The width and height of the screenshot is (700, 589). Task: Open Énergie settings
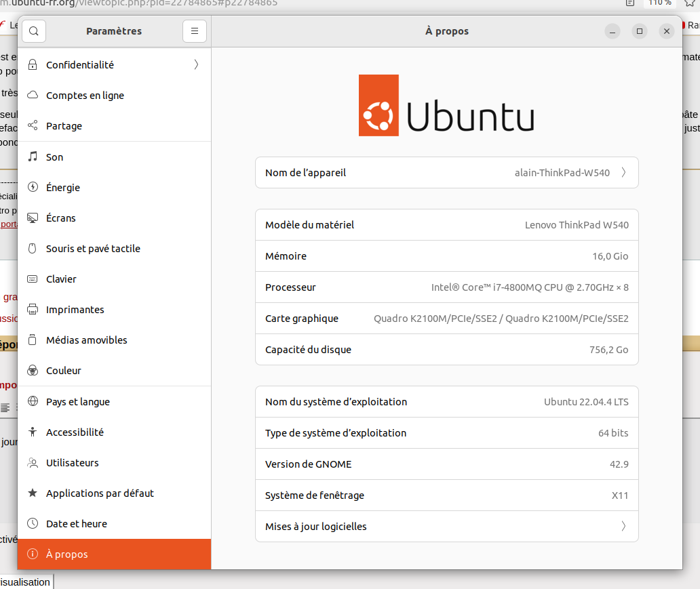click(114, 187)
